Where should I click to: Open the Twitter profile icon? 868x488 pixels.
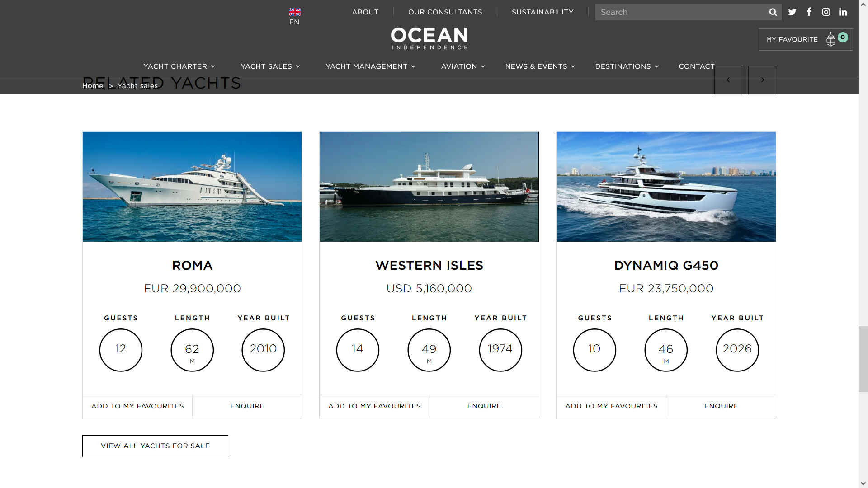click(792, 12)
